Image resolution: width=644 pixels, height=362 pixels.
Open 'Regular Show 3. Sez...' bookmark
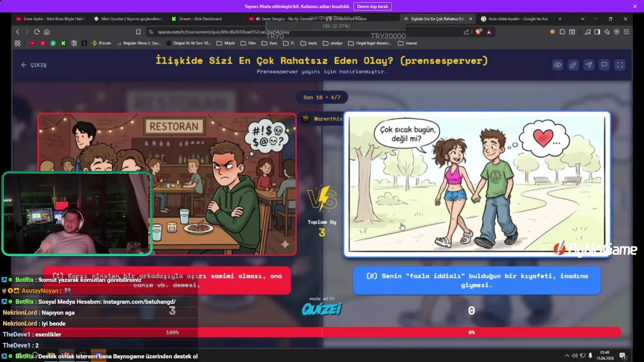[138, 43]
